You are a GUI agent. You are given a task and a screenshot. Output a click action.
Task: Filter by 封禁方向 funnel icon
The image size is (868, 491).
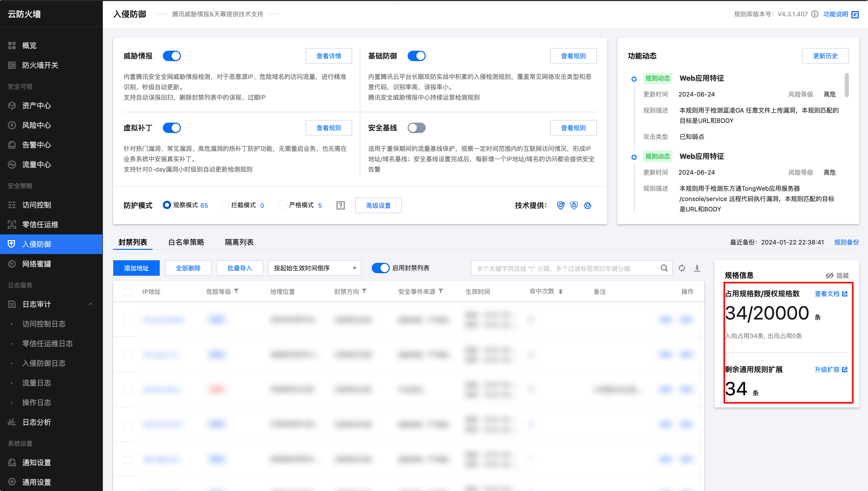364,291
